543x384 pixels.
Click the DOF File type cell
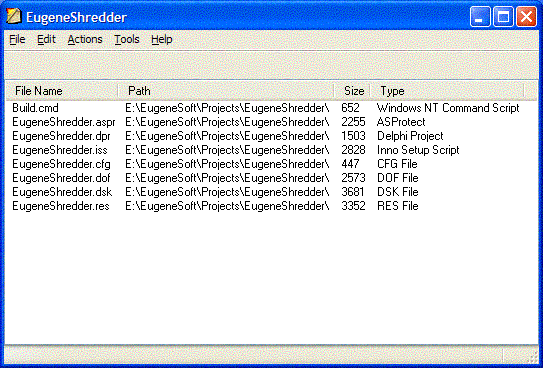pyautogui.click(x=398, y=178)
